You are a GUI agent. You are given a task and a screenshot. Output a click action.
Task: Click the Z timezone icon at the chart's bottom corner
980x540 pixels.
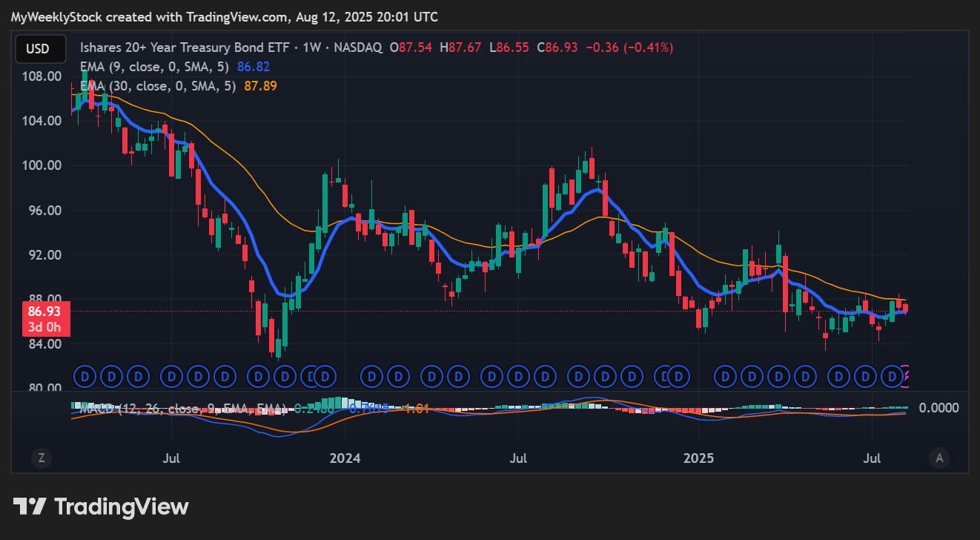pyautogui.click(x=42, y=458)
